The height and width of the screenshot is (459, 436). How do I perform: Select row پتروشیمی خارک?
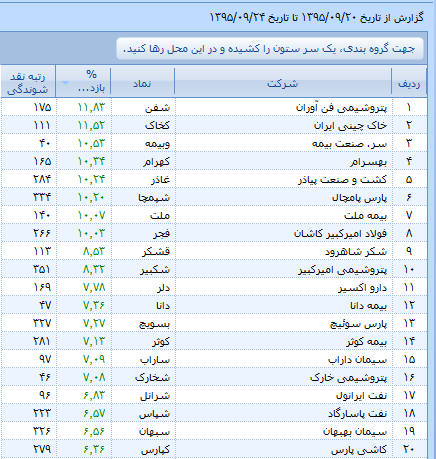(x=214, y=377)
